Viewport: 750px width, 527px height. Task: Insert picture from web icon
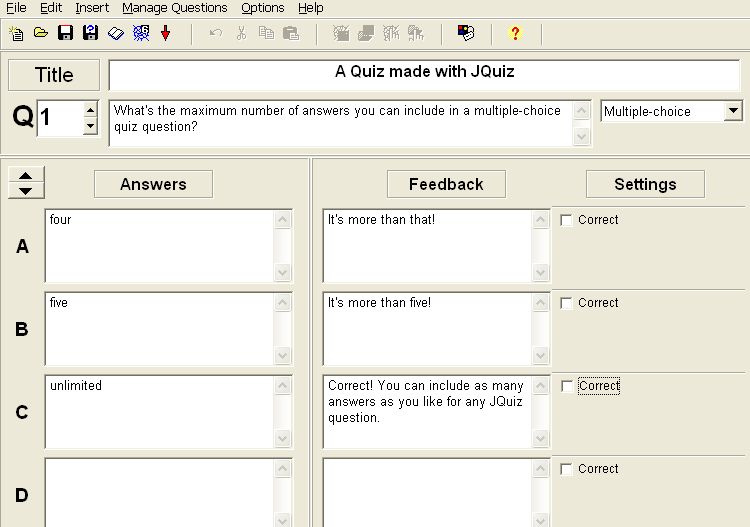point(342,33)
